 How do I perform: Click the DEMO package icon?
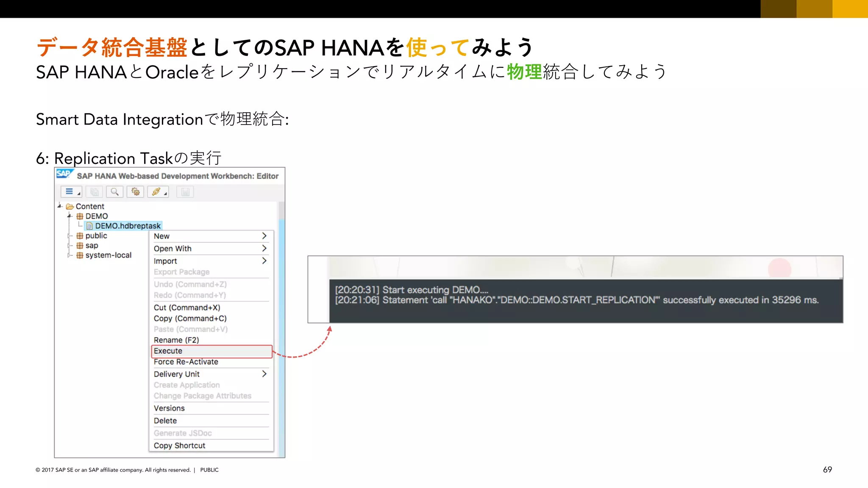point(80,216)
